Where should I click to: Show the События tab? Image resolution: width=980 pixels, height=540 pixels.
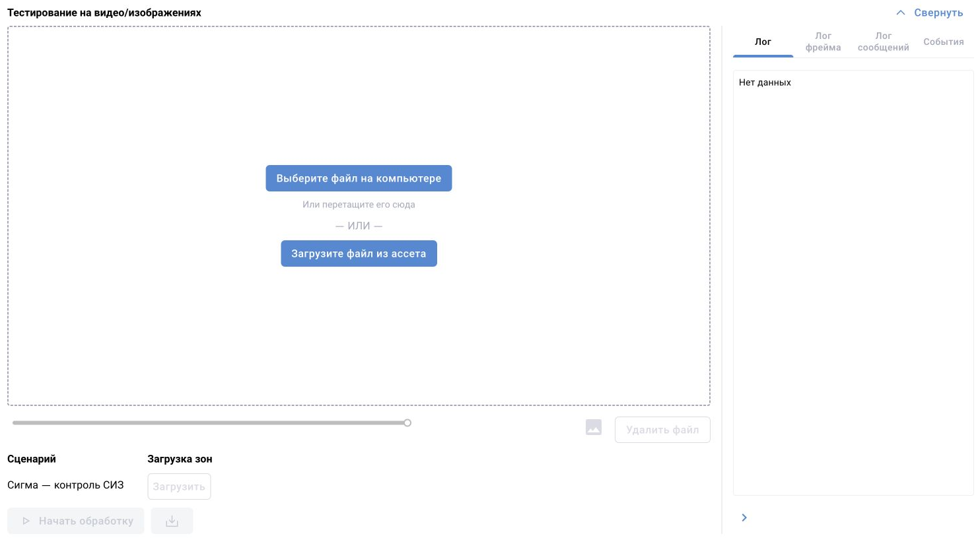click(x=944, y=42)
